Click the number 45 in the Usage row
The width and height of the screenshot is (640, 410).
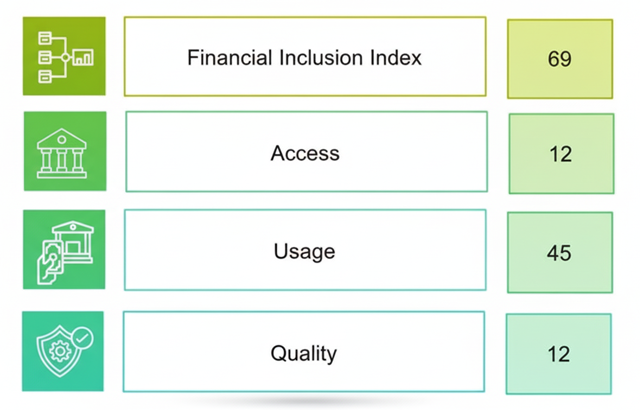pos(559,252)
